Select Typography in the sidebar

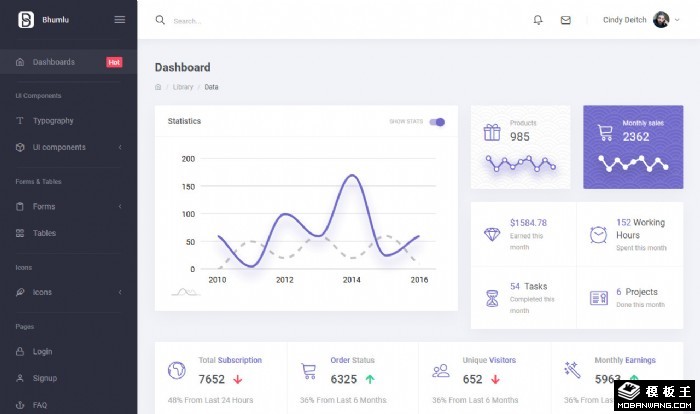[53, 121]
